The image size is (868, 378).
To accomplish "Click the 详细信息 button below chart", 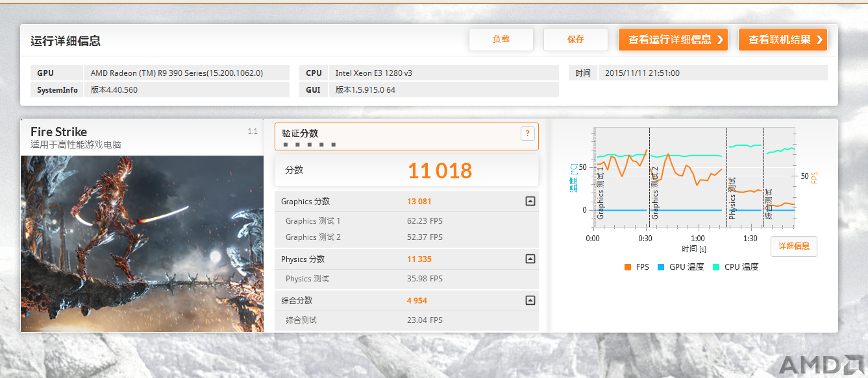I will tap(794, 246).
